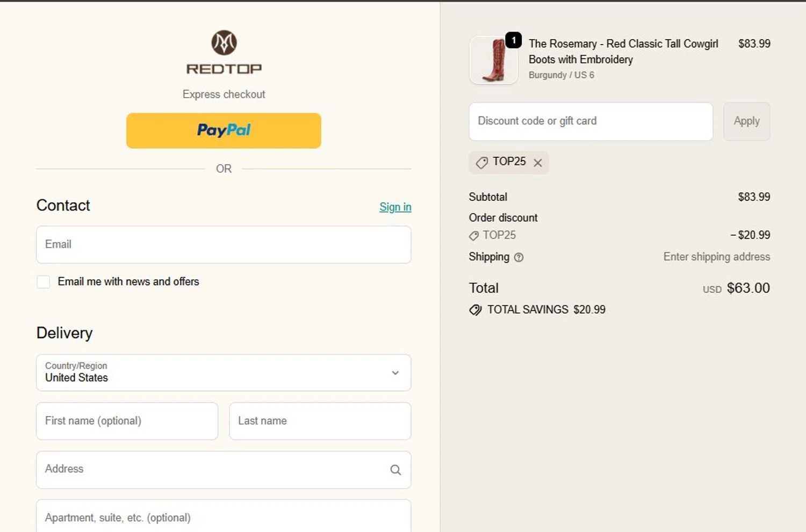Click the Redtop logo icon

click(x=224, y=42)
